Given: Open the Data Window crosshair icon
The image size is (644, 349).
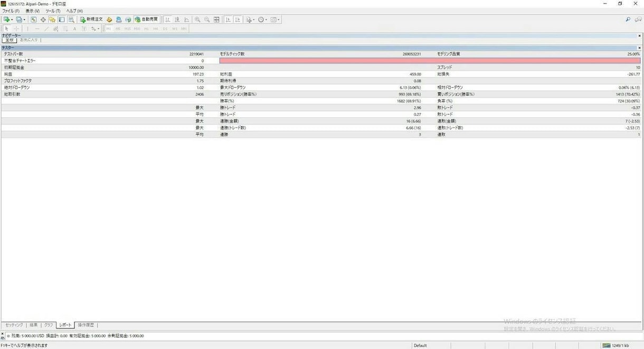Looking at the screenshot, I should (43, 20).
